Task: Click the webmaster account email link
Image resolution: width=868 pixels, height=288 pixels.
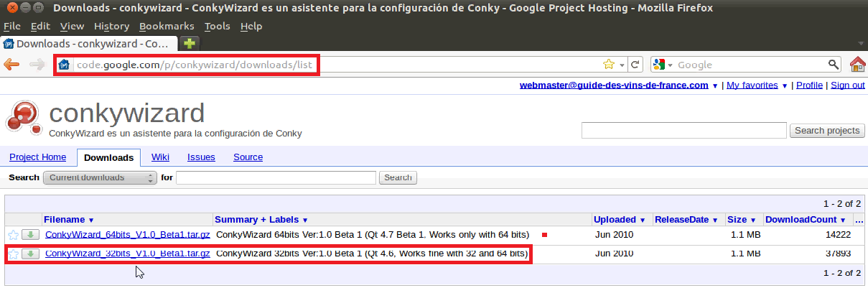Action: point(614,85)
